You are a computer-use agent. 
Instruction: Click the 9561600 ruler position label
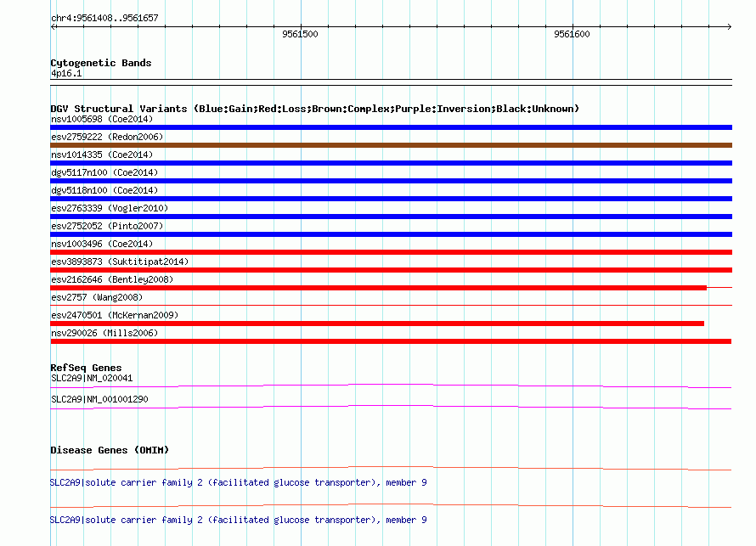572,34
